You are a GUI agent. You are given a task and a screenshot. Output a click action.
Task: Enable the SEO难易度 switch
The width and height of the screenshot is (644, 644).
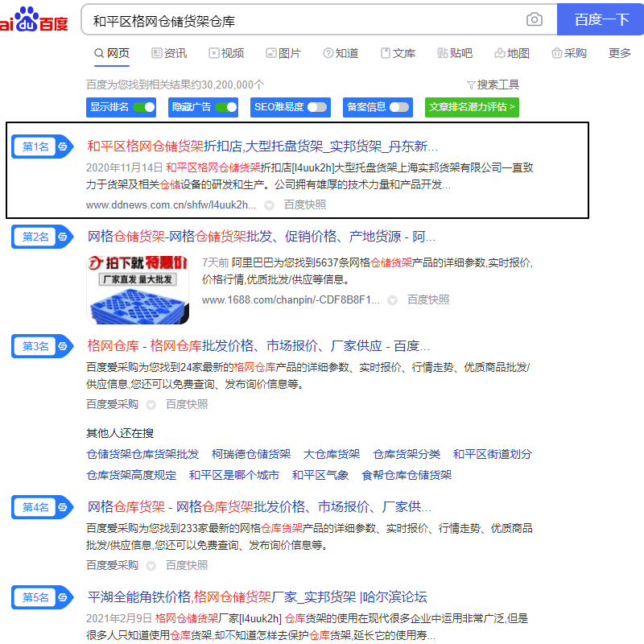317,107
